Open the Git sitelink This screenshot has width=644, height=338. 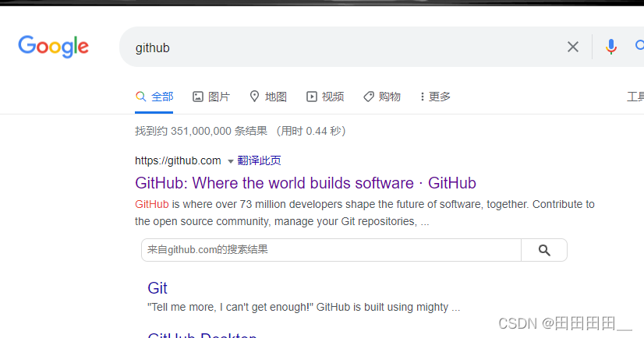click(157, 288)
